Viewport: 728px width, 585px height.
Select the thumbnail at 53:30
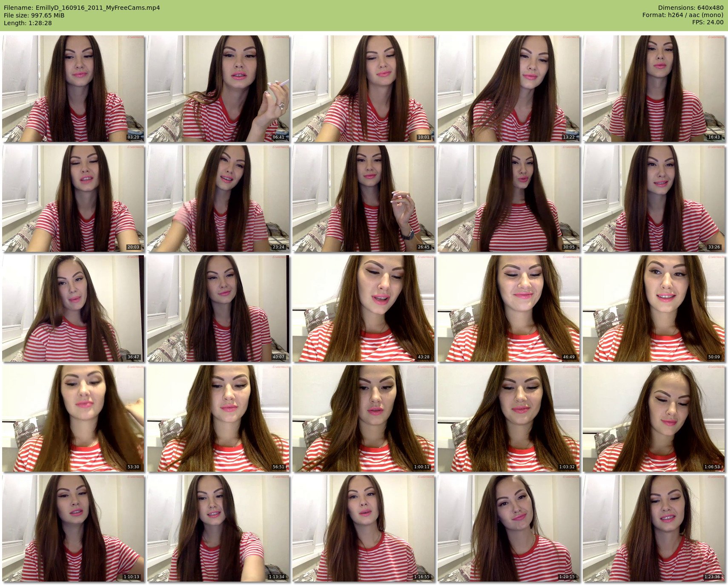point(73,418)
